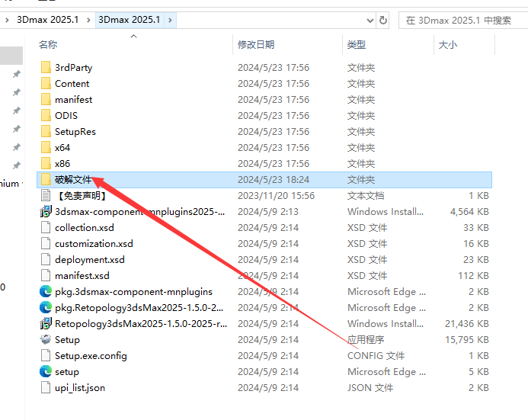This screenshot has width=528, height=420.
Task: Sort files by 修改日期 column
Action: tap(256, 44)
